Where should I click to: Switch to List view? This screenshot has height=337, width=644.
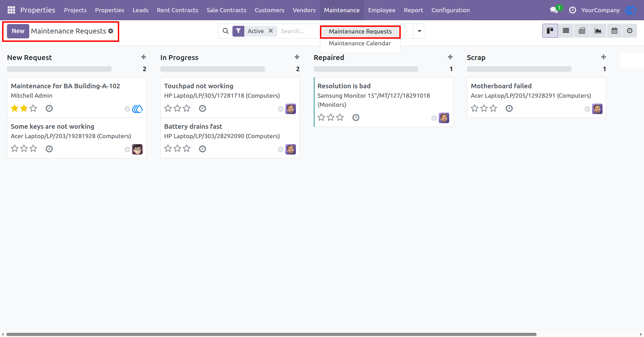click(x=566, y=31)
